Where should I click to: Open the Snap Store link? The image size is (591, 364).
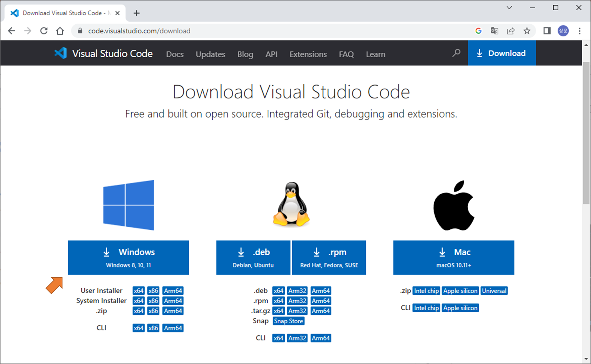[288, 321]
